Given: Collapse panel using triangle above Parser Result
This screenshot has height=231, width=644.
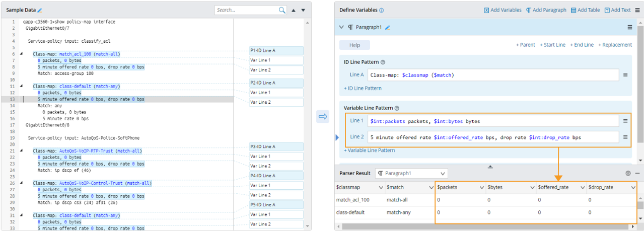Looking at the screenshot, I should click(x=490, y=167).
